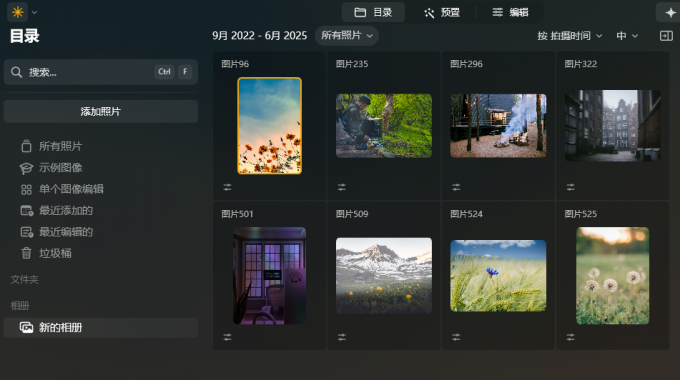Click the adjustments icon under 图片501
680x380 pixels.
(227, 337)
